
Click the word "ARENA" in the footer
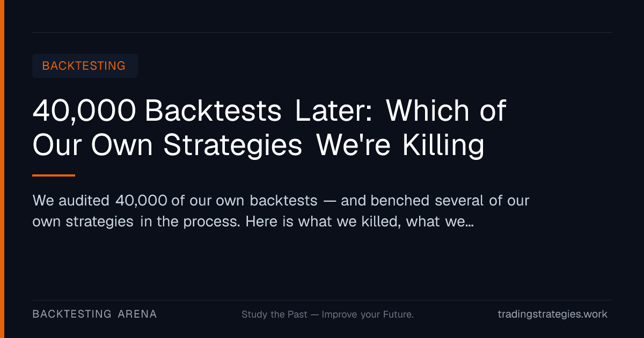137,314
